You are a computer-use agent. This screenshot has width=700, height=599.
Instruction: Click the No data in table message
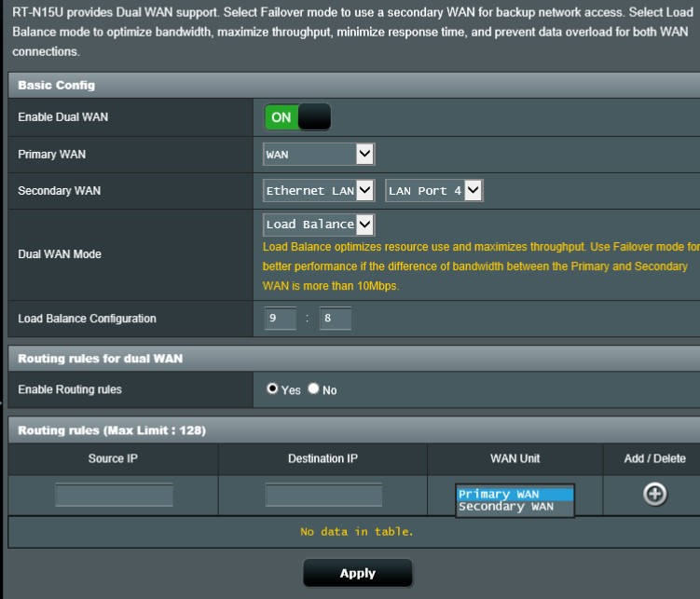[x=357, y=532]
